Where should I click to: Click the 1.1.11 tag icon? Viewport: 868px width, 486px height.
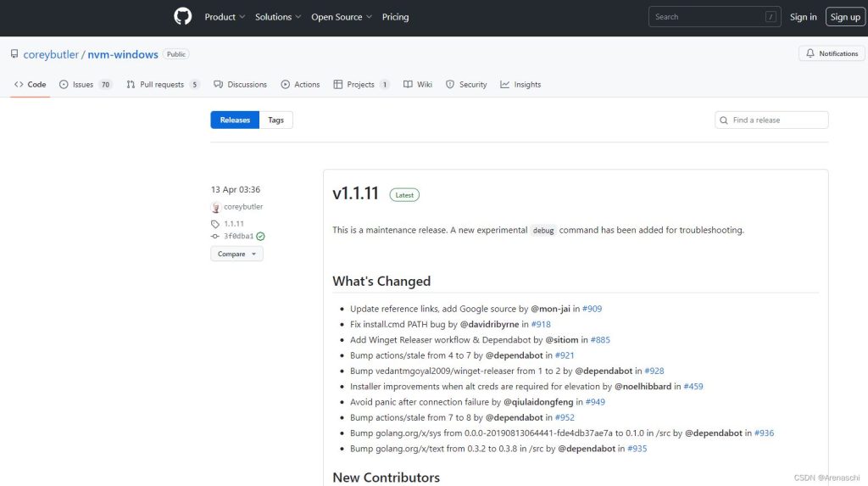tap(215, 224)
